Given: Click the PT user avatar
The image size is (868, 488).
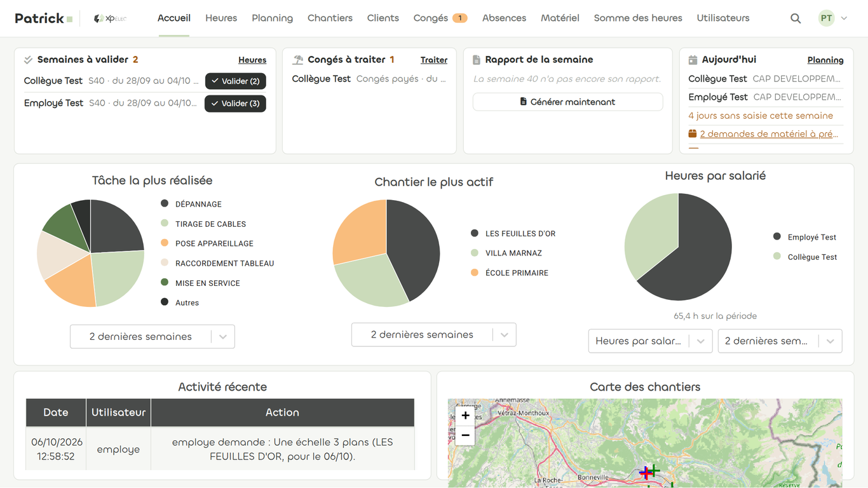Looking at the screenshot, I should point(826,18).
